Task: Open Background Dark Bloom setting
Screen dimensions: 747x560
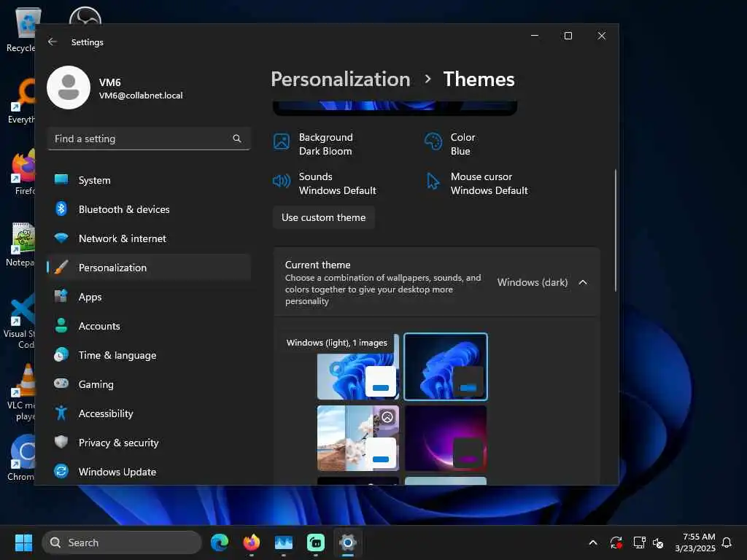Action: click(x=314, y=144)
